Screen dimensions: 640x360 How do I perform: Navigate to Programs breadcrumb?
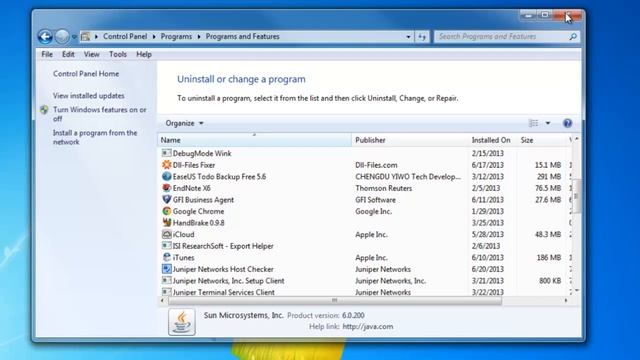click(176, 36)
